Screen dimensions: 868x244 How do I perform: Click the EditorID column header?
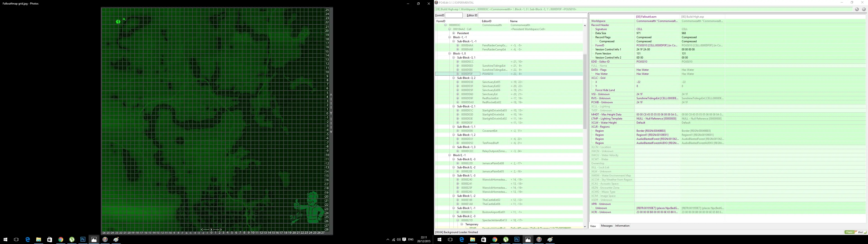tap(494, 21)
